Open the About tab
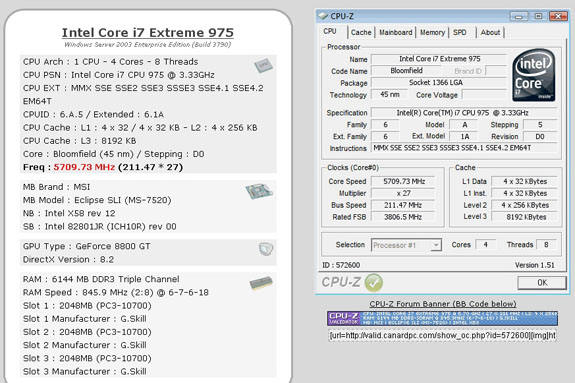Viewport: 575px width, 383px height. pyautogui.click(x=490, y=32)
